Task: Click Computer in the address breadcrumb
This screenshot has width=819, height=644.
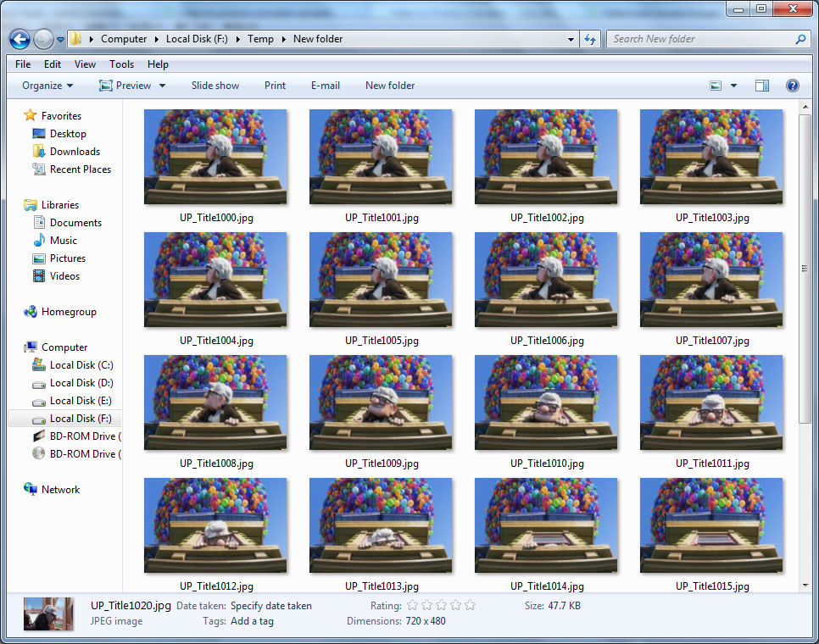Action: click(124, 39)
